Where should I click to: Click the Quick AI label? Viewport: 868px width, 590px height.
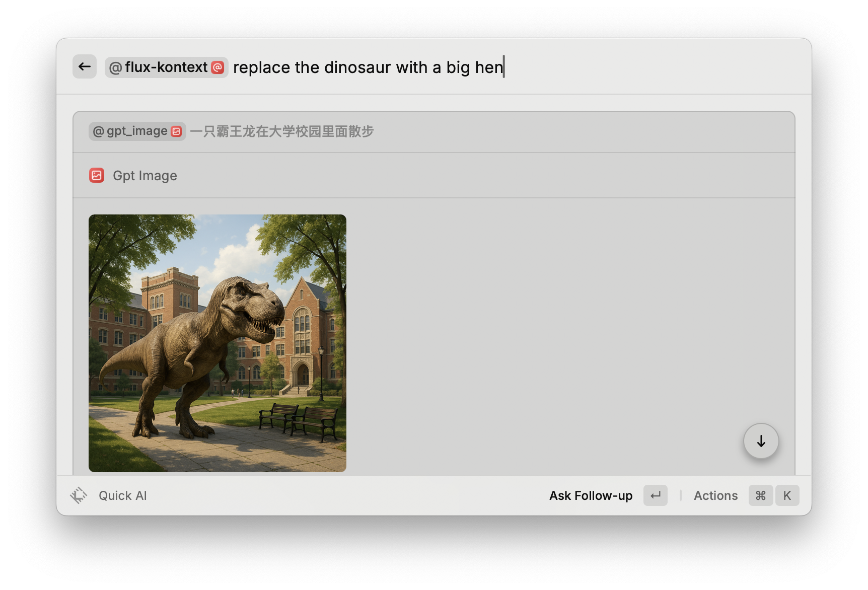point(123,495)
